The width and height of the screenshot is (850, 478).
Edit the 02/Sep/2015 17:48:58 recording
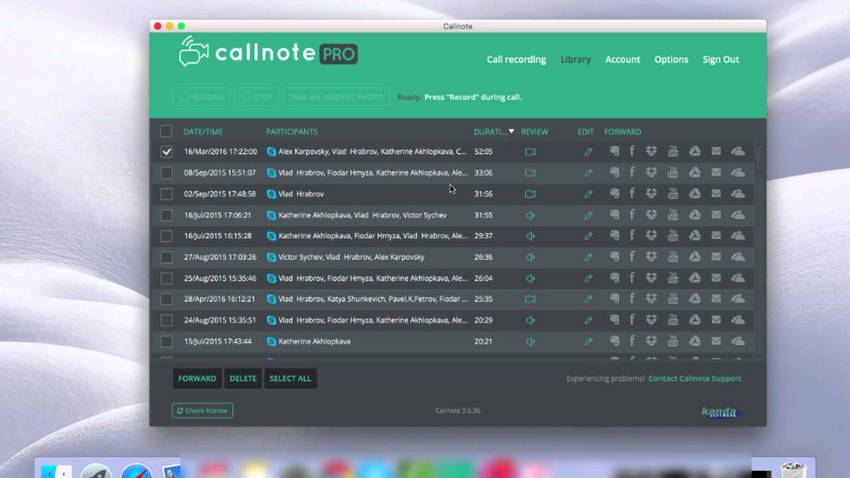tap(588, 194)
